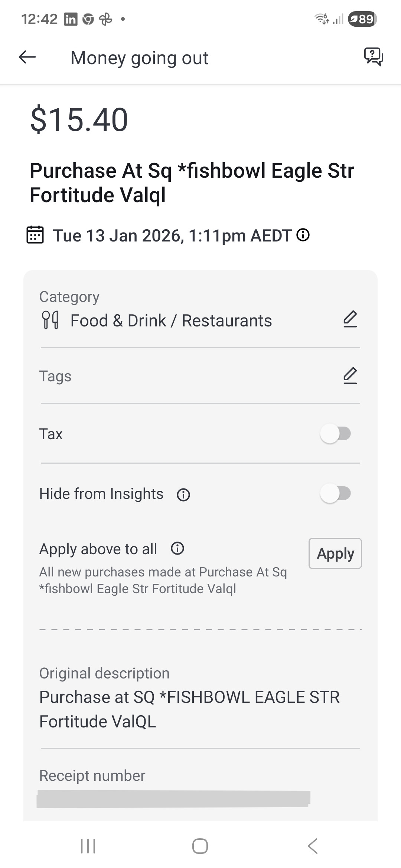Viewport: 401px width, 868px height.
Task: Show info for Hide from Insights
Action: point(183,495)
